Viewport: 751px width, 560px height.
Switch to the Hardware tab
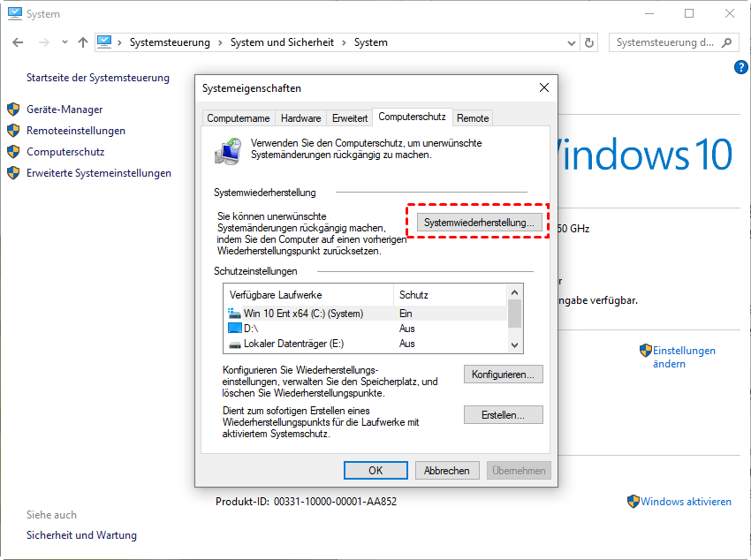tap(300, 118)
